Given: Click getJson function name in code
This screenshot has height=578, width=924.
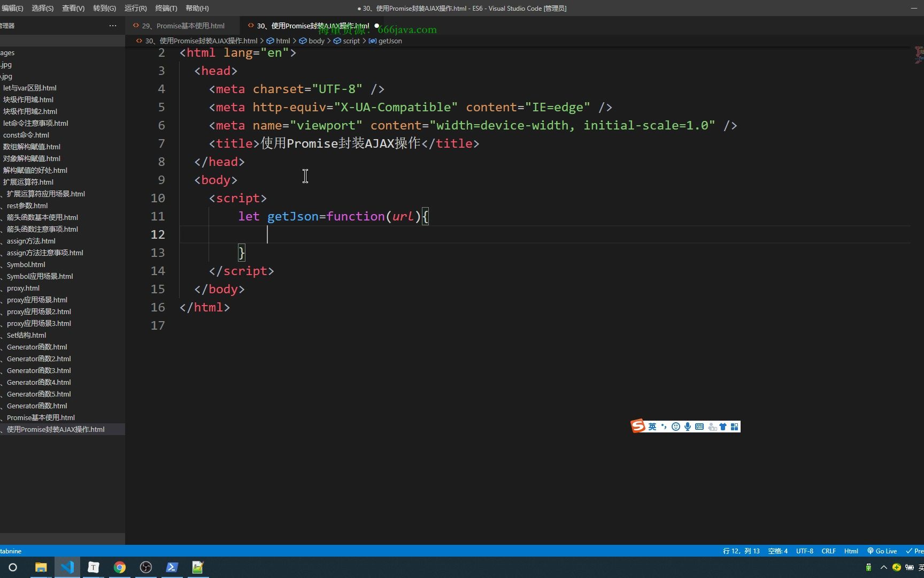Looking at the screenshot, I should point(292,216).
